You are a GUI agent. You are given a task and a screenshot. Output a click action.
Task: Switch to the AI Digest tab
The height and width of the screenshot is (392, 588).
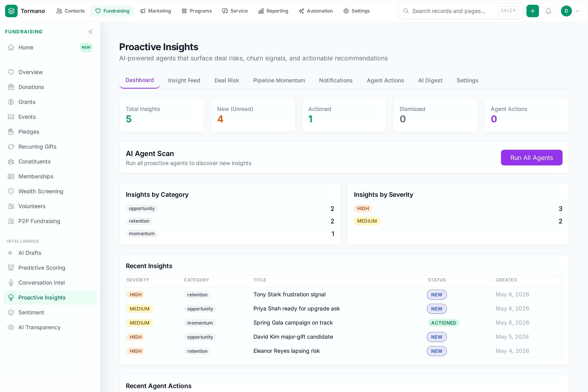click(430, 81)
